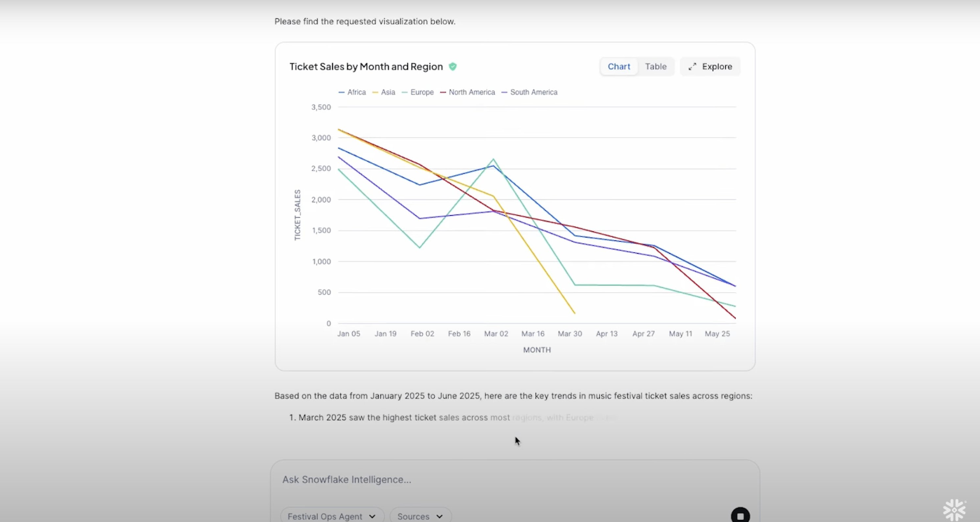The height and width of the screenshot is (522, 980).
Task: Stop generation with the black stop button
Action: tap(740, 516)
